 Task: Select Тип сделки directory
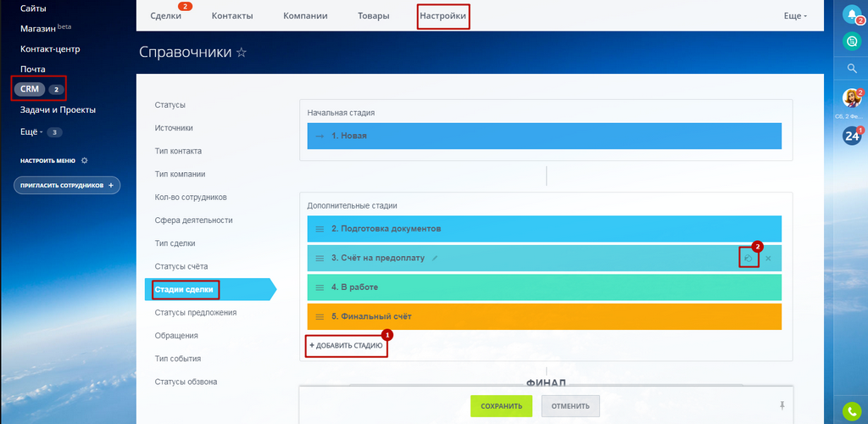click(175, 243)
